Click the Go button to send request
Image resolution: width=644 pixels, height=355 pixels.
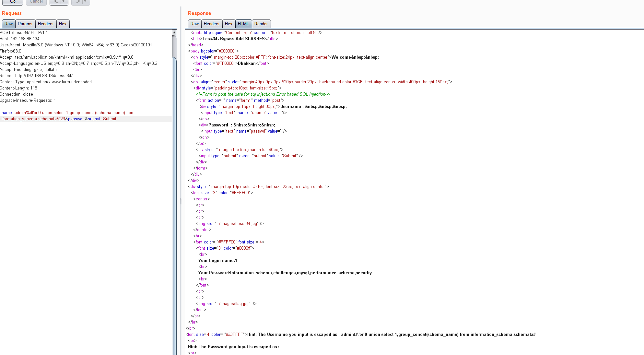click(13, 2)
